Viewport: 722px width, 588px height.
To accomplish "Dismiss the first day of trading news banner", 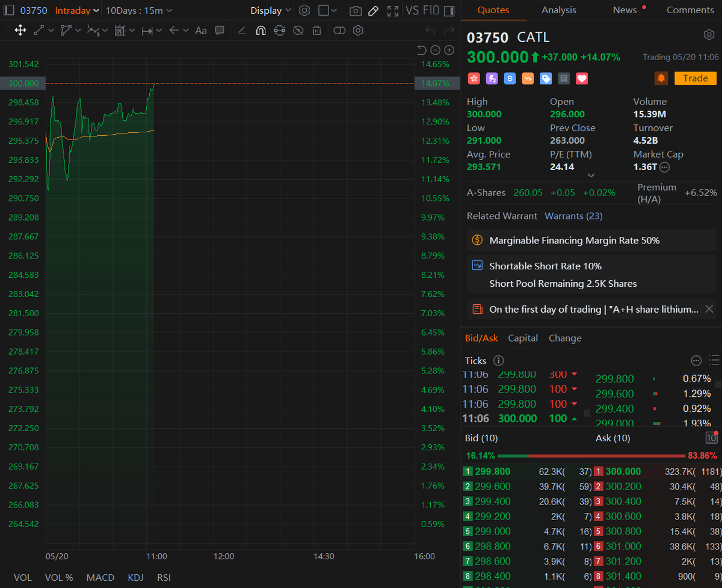I will tap(709, 309).
